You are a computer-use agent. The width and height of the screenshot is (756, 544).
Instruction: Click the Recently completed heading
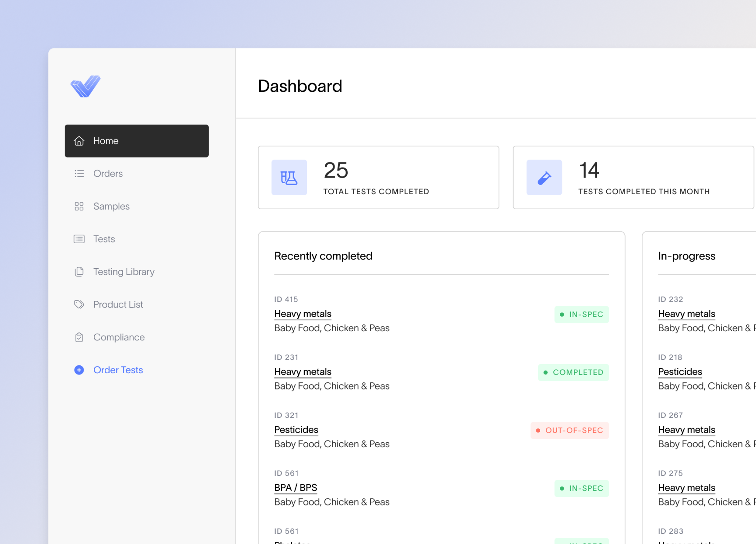323,256
